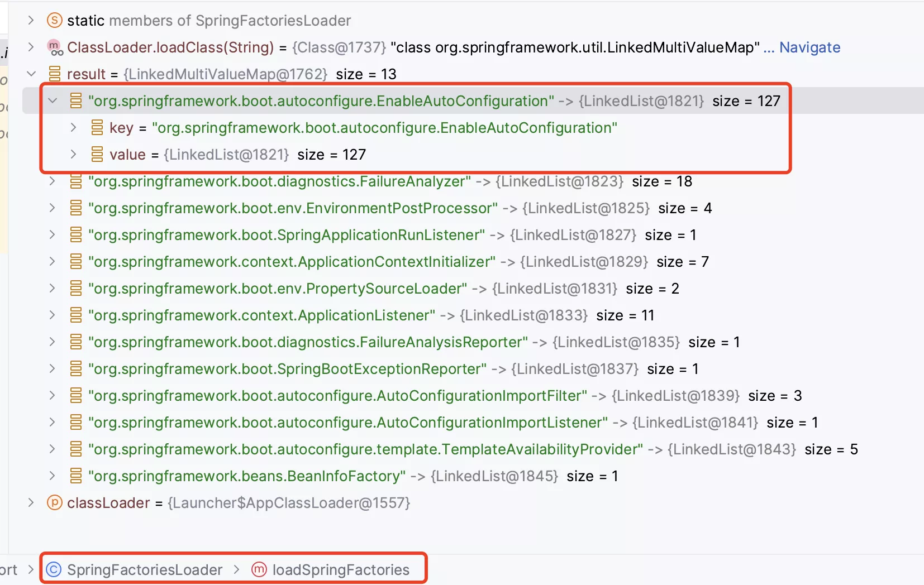The image size is (924, 585).
Task: Expand the classLoader AppClassLoader node
Action: pos(31,503)
